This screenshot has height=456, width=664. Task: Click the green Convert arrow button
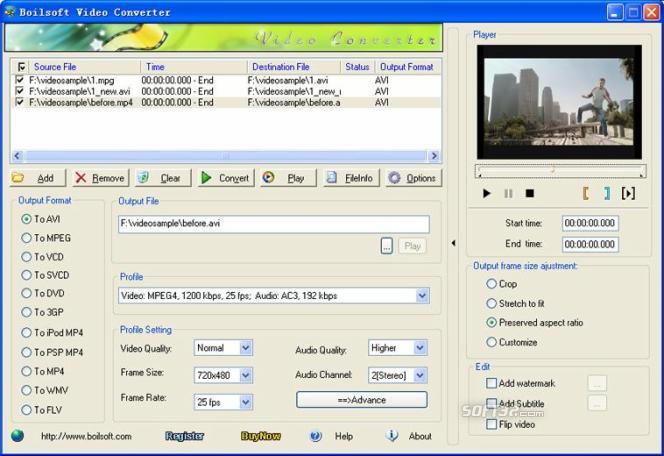click(x=226, y=178)
